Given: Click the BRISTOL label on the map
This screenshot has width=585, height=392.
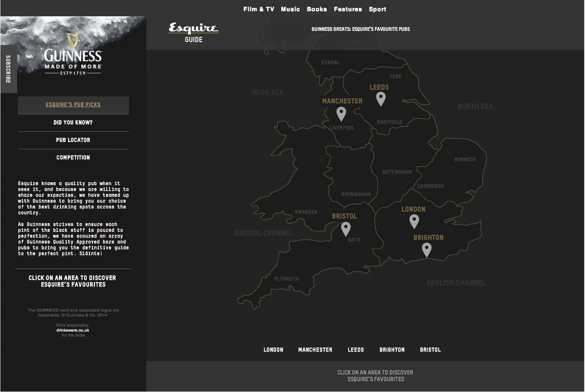Looking at the screenshot, I should (344, 216).
